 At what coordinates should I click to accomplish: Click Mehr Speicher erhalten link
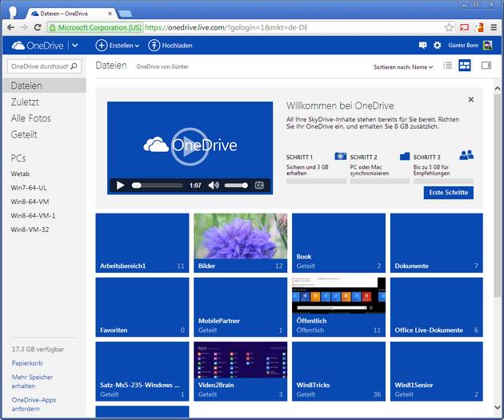click(32, 382)
